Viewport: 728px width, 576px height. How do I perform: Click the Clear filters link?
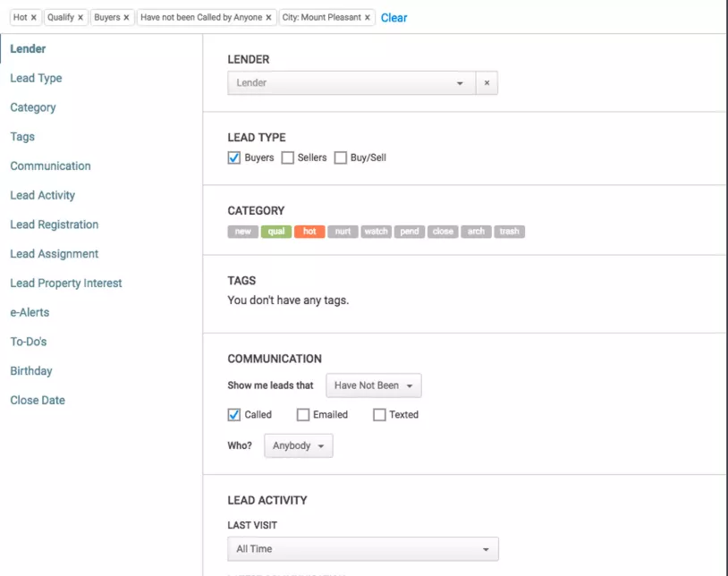394,17
